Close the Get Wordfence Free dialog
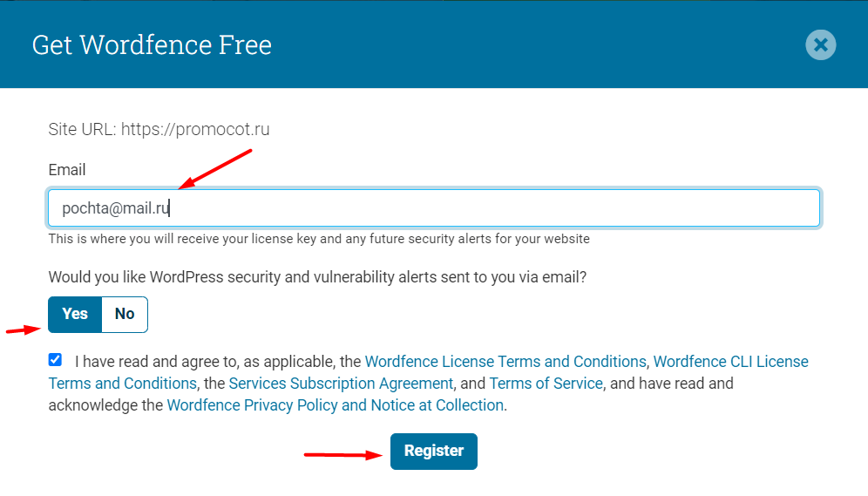This screenshot has height=496, width=868. click(x=820, y=44)
